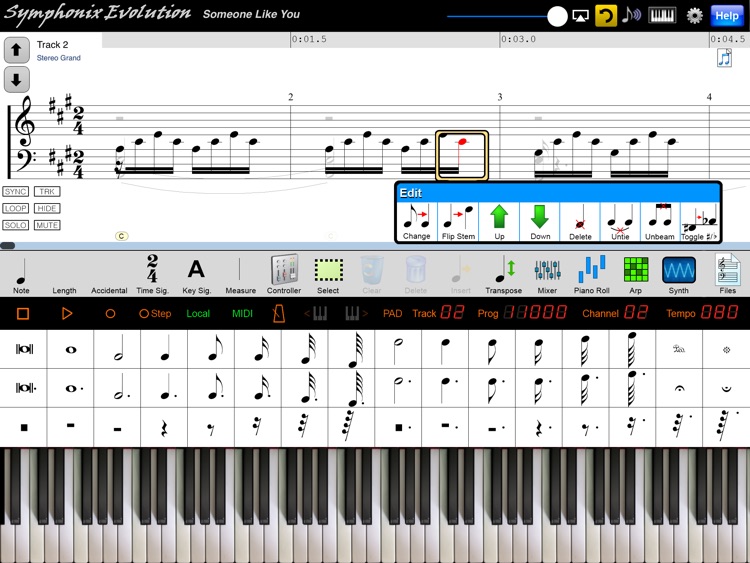The image size is (750, 563).
Task: Select the quarter rest in palette
Action: (164, 428)
